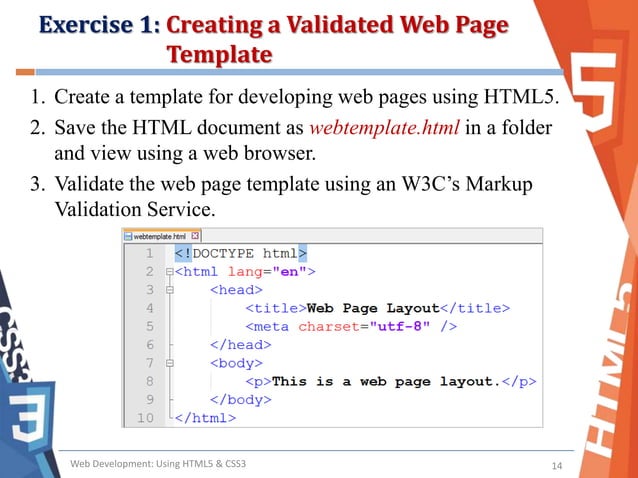Viewport: 638px width, 478px height.
Task: Click 'This is a web page layout.' paragraph text
Action: point(386,382)
